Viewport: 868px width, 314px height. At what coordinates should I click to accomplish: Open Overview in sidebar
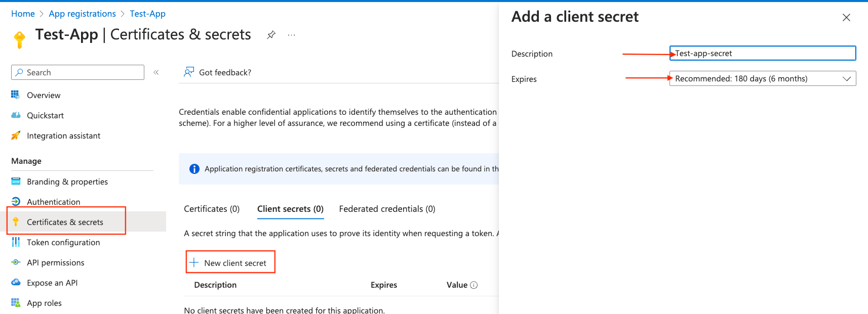pos(44,95)
